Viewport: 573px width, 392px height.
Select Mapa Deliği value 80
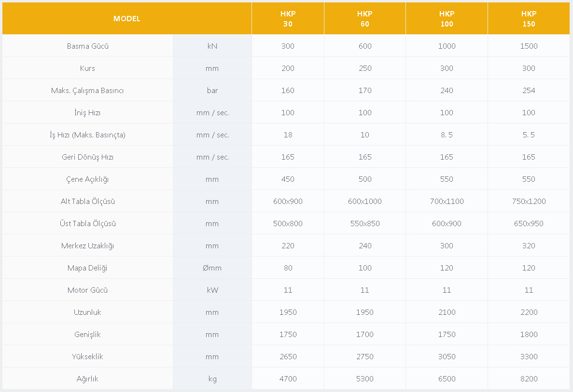(x=288, y=268)
